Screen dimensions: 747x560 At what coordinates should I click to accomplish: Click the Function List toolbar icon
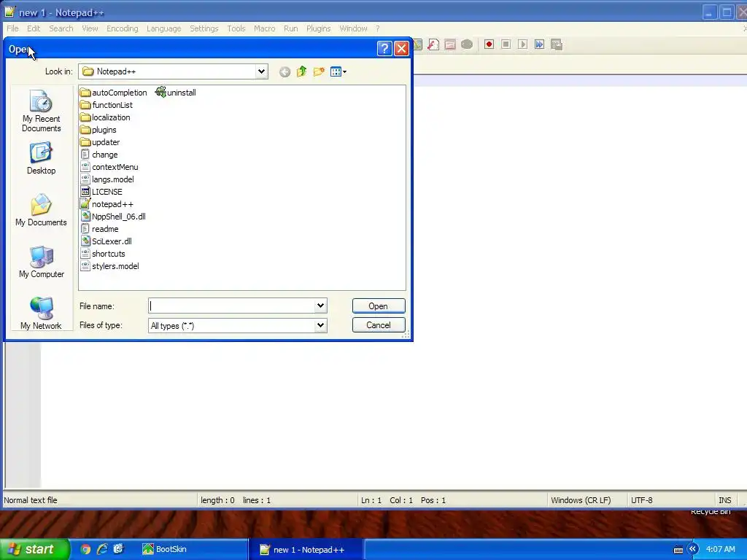pos(433,44)
